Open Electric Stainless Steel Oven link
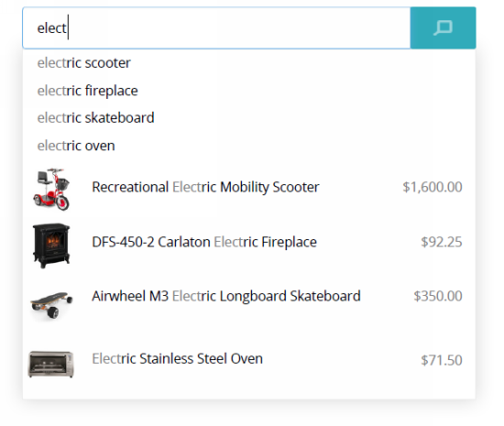Viewport: 504px width, 426px height. (178, 359)
